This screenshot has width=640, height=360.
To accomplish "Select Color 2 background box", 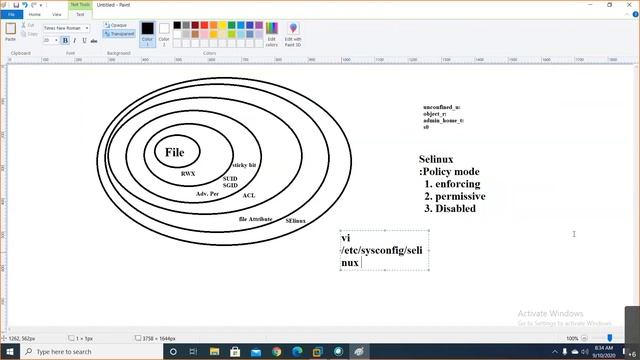I will point(164,34).
